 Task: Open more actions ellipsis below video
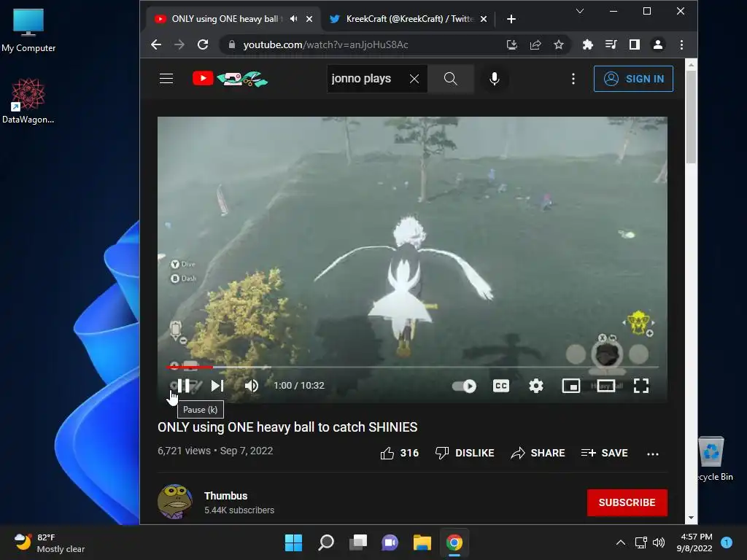(x=653, y=454)
